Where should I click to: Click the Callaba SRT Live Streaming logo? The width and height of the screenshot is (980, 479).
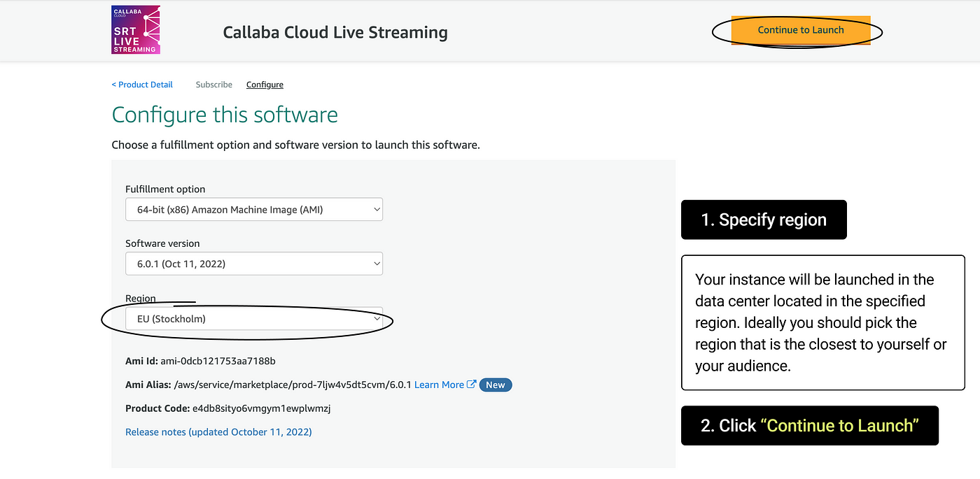click(x=136, y=30)
